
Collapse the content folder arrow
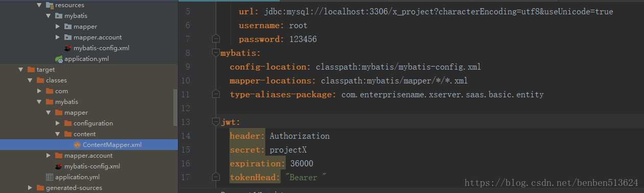click(58, 134)
